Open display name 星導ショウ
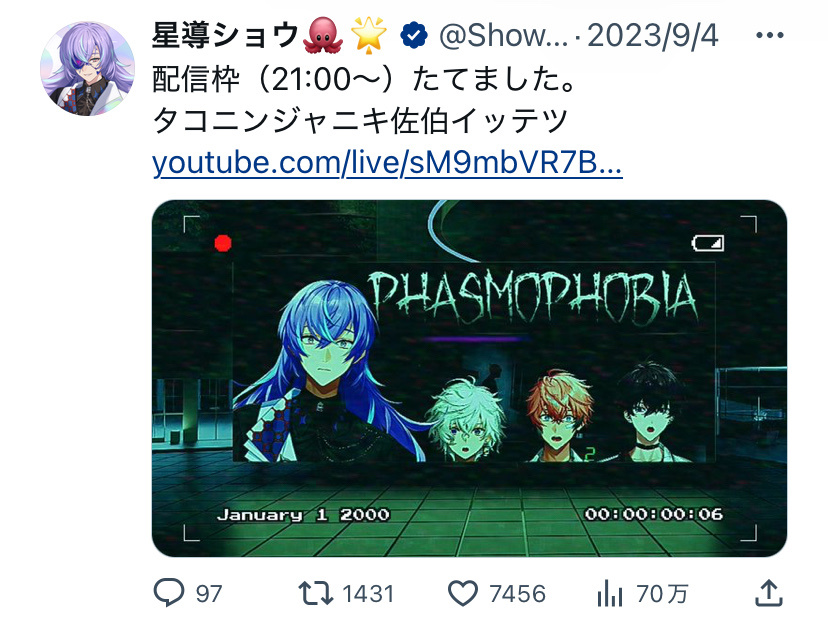 tap(225, 35)
